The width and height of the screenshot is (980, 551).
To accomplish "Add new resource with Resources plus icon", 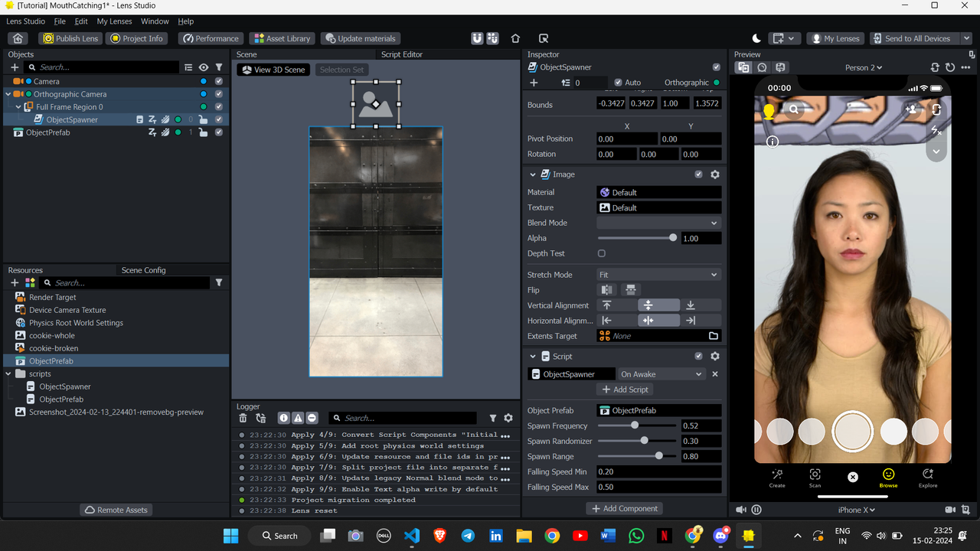I will [x=15, y=282].
